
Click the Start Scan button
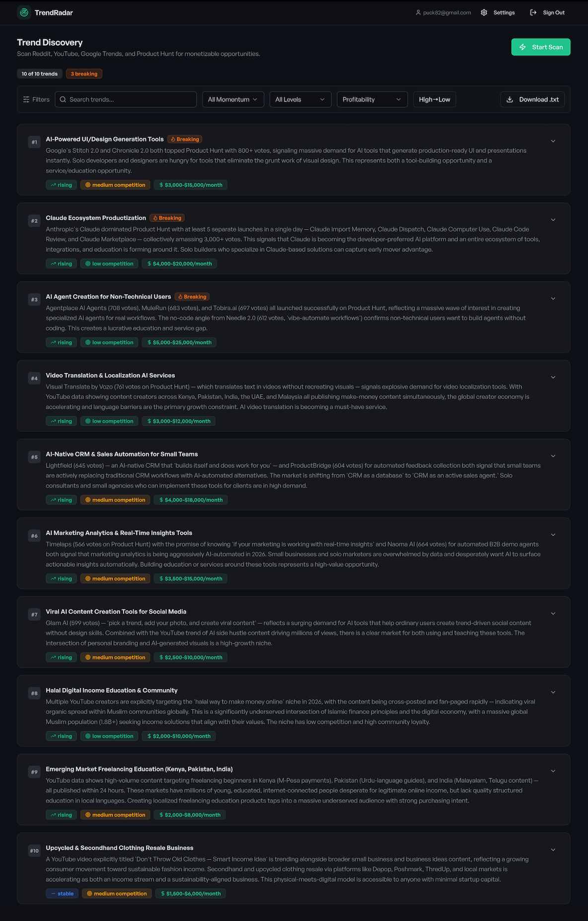541,47
